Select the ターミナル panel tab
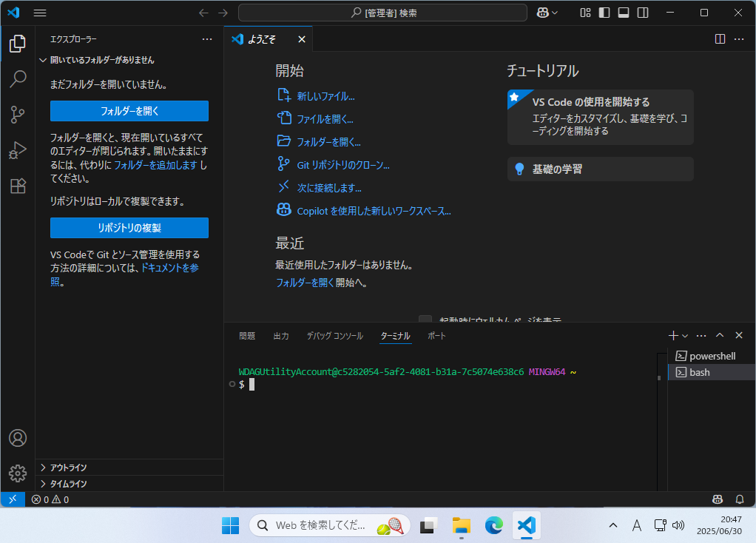This screenshot has height=543, width=756. [x=395, y=336]
